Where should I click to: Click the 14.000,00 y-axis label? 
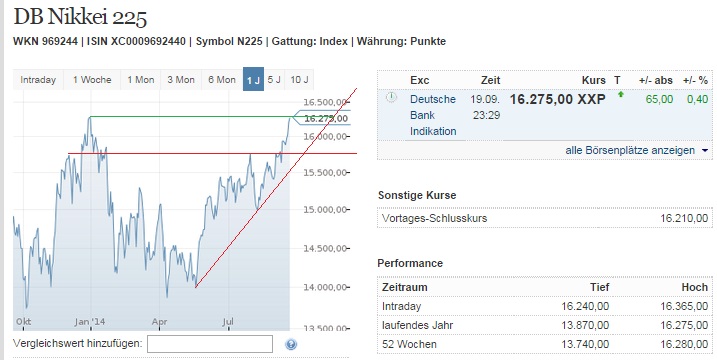tap(325, 287)
